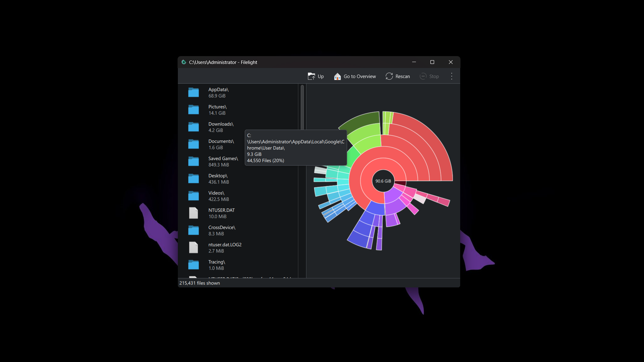The width and height of the screenshot is (644, 362).
Task: Click the Desktop\ entry name
Action: (218, 176)
